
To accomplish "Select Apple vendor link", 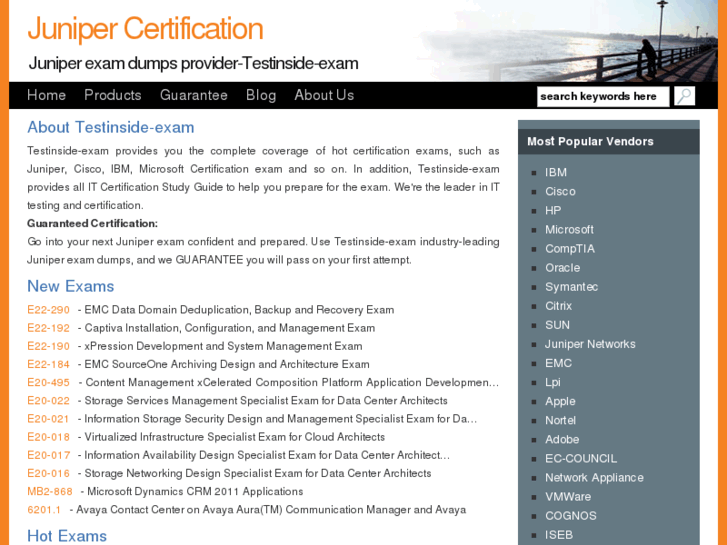I will coord(561,401).
